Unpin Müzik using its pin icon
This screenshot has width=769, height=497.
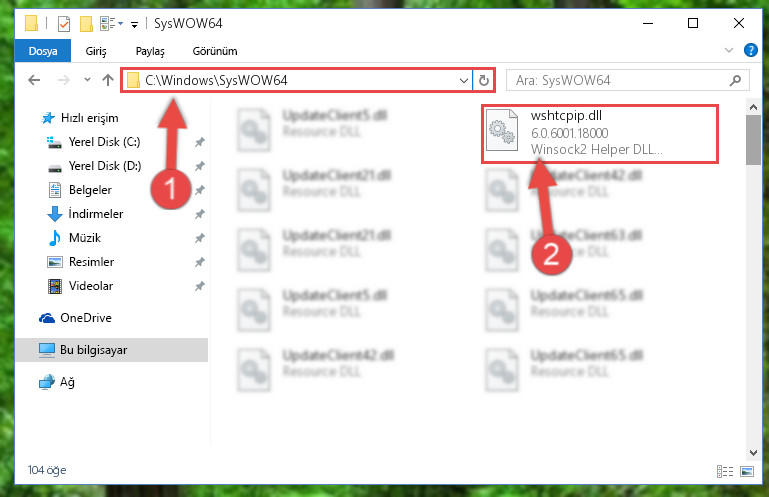200,238
